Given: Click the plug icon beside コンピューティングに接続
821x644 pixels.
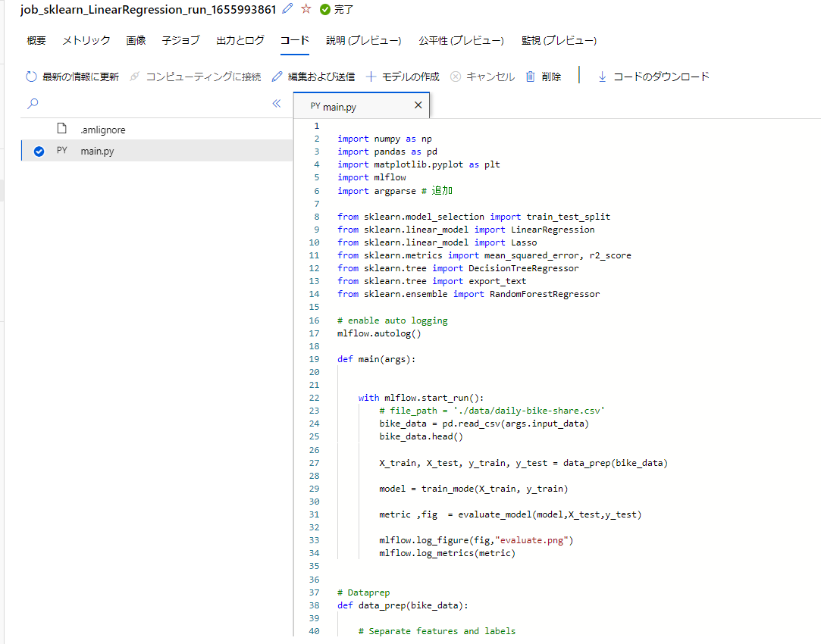Looking at the screenshot, I should click(x=135, y=77).
